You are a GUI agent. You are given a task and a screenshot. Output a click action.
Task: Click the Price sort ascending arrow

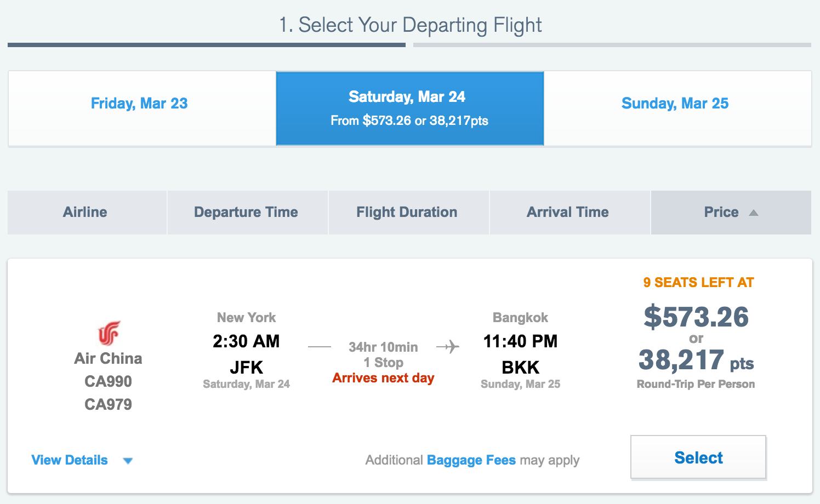click(754, 213)
